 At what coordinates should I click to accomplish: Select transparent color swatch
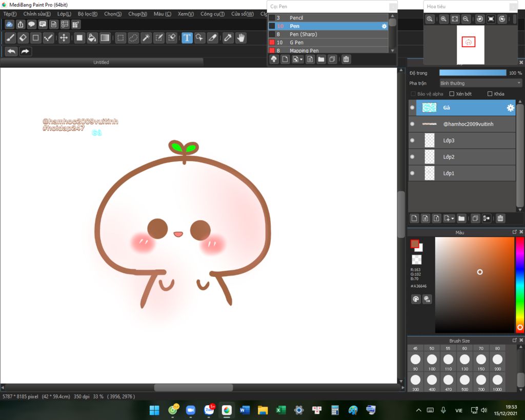[416, 259]
